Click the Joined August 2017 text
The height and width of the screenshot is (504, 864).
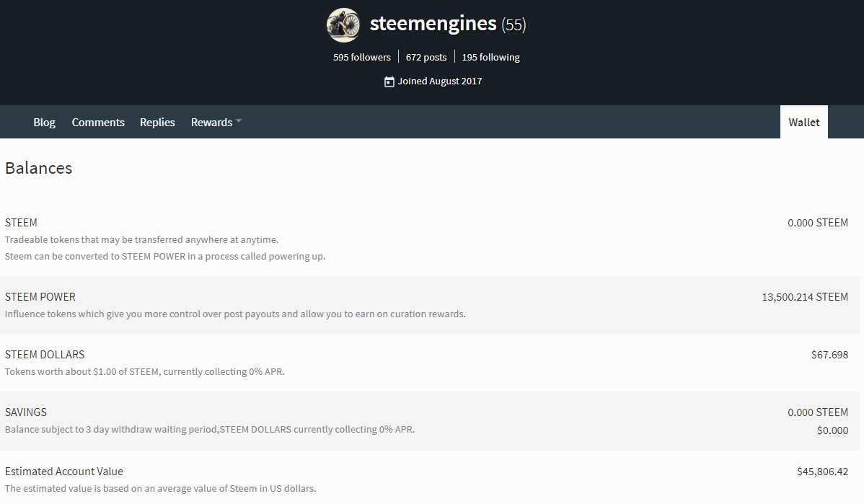click(x=440, y=81)
